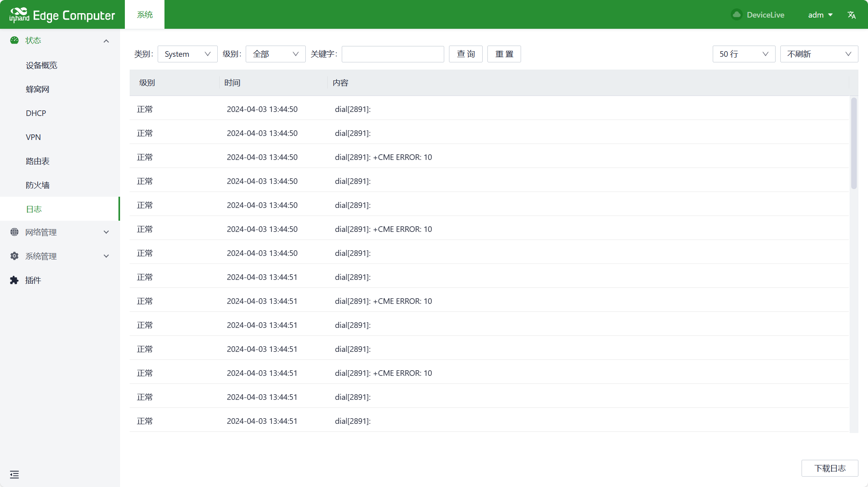
Task: Open the 不刷新 refresh dropdown
Action: (819, 54)
